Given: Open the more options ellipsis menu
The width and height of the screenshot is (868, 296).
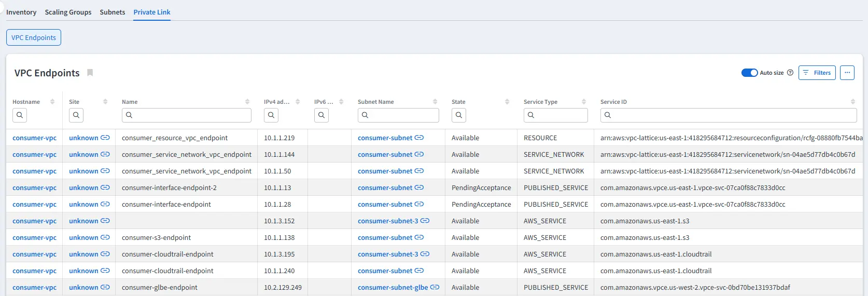Looking at the screenshot, I should (x=847, y=73).
